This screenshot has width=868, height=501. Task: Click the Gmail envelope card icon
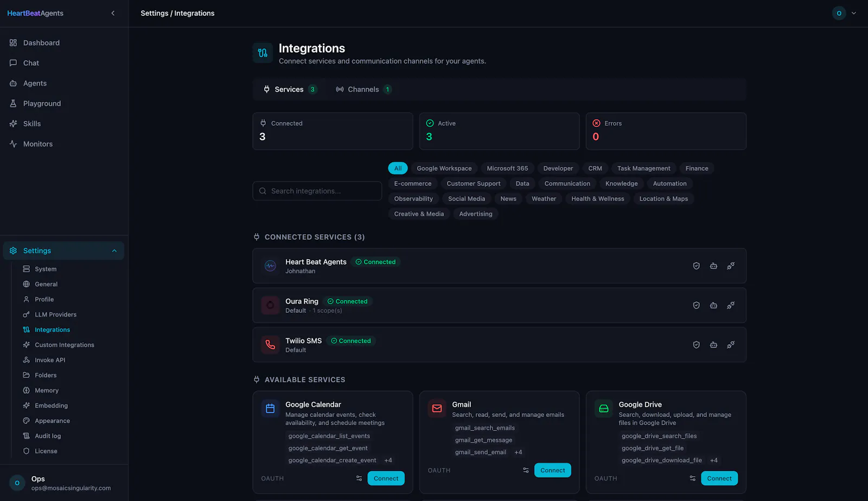(437, 409)
